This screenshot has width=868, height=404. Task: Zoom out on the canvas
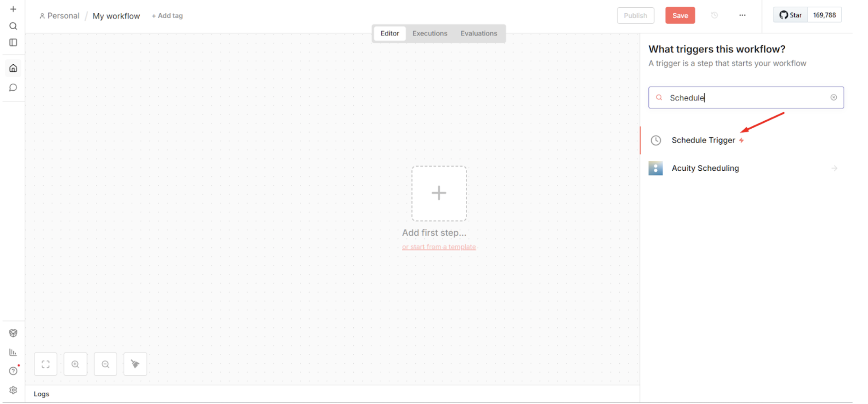click(105, 364)
